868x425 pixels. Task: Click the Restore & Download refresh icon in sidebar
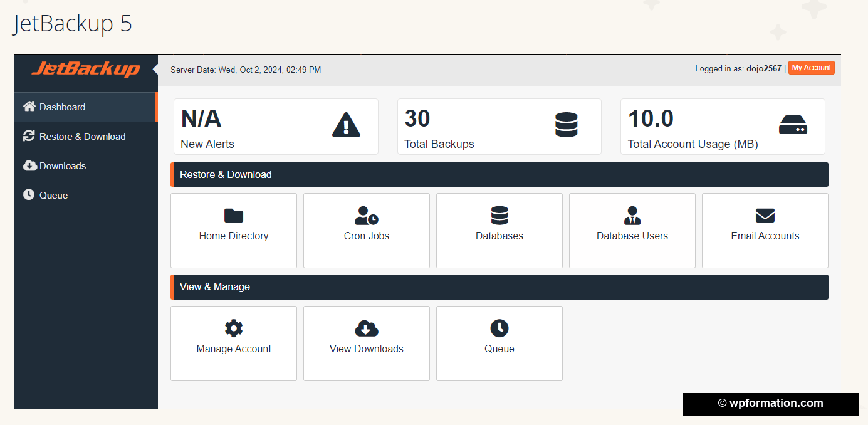point(29,136)
